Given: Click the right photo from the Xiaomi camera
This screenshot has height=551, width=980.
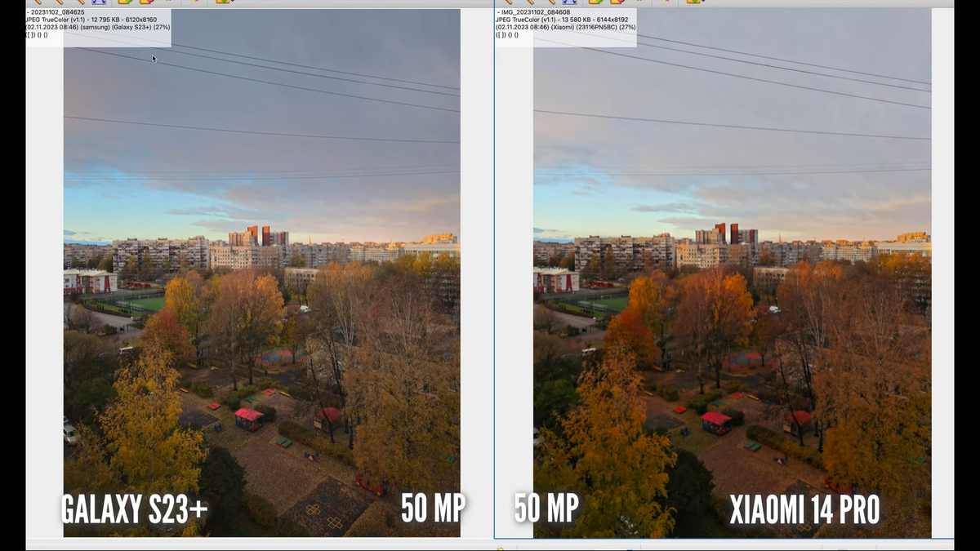Looking at the screenshot, I should pyautogui.click(x=733, y=273).
